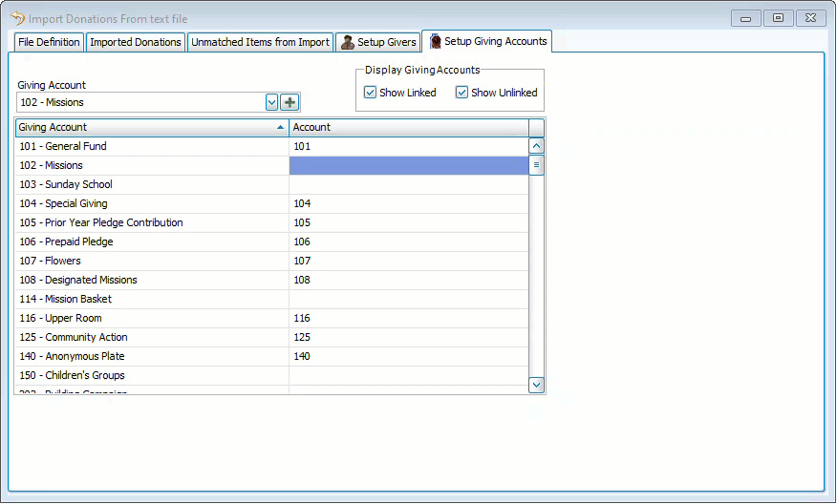Open the Giving Account dropdown

coord(271,102)
